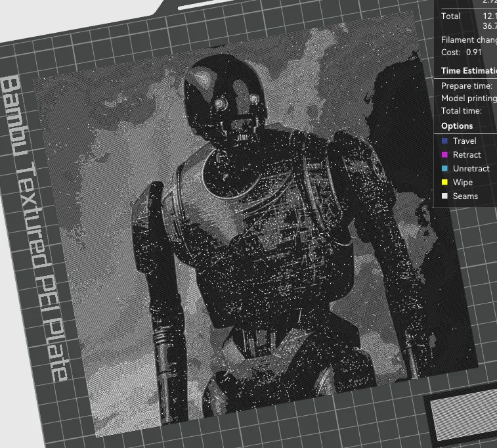Image resolution: width=497 pixels, height=448 pixels.
Task: Toggle the Unretract option label
Action: 471,168
